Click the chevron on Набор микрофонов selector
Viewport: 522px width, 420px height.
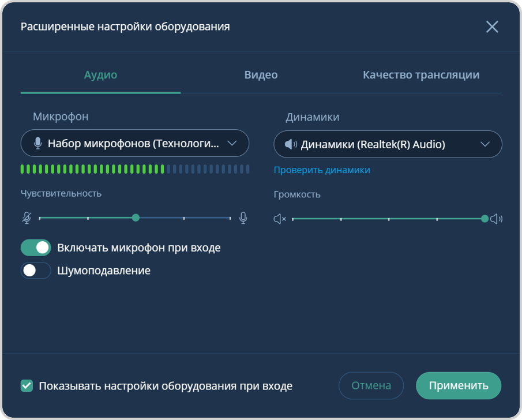coord(234,143)
